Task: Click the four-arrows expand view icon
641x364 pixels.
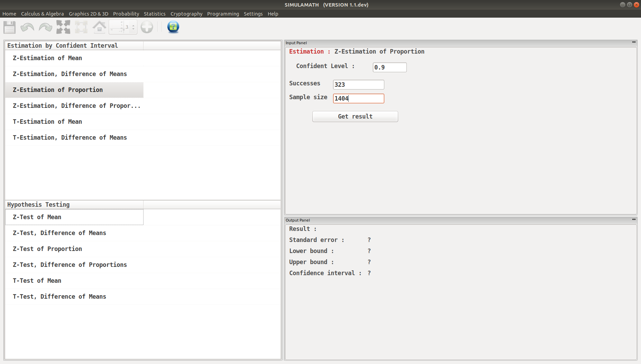Action: 63,27
